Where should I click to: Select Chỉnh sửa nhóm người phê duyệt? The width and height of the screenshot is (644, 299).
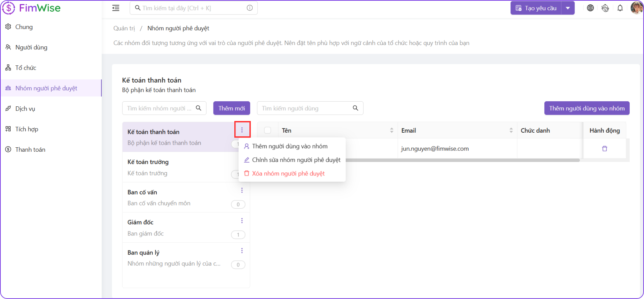[296, 160]
